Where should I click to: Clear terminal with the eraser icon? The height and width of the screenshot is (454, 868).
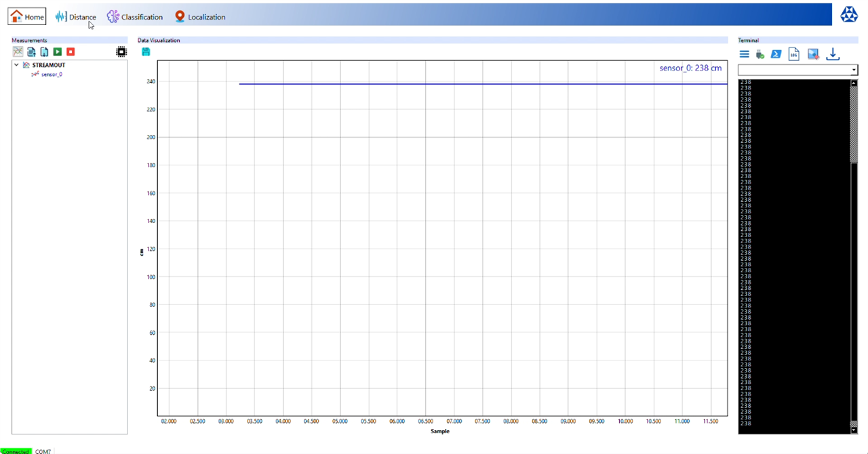pyautogui.click(x=813, y=54)
